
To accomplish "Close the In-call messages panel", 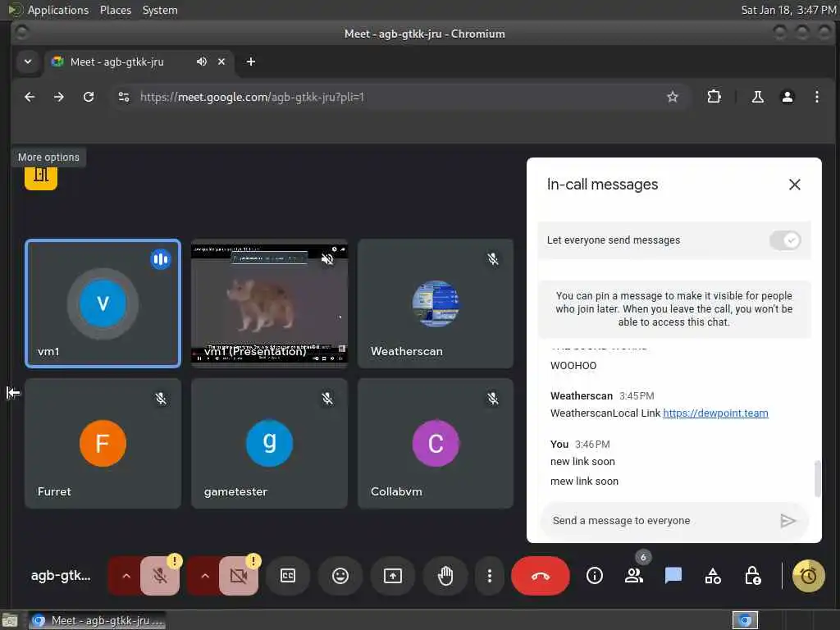I will tap(794, 185).
